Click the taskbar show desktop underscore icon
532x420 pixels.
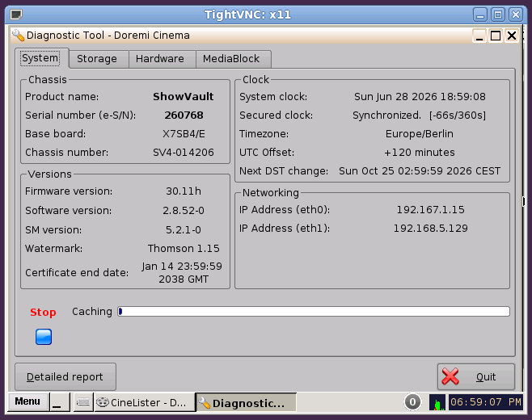(60, 402)
